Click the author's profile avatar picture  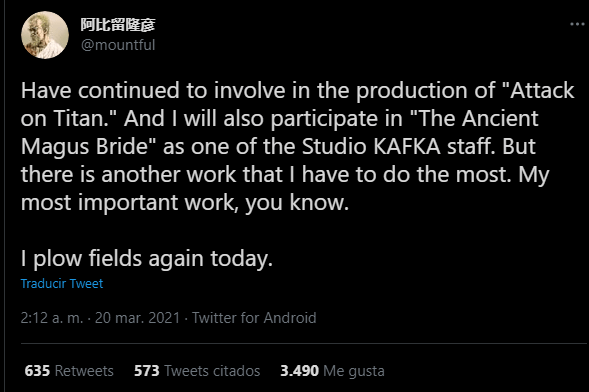tap(45, 35)
